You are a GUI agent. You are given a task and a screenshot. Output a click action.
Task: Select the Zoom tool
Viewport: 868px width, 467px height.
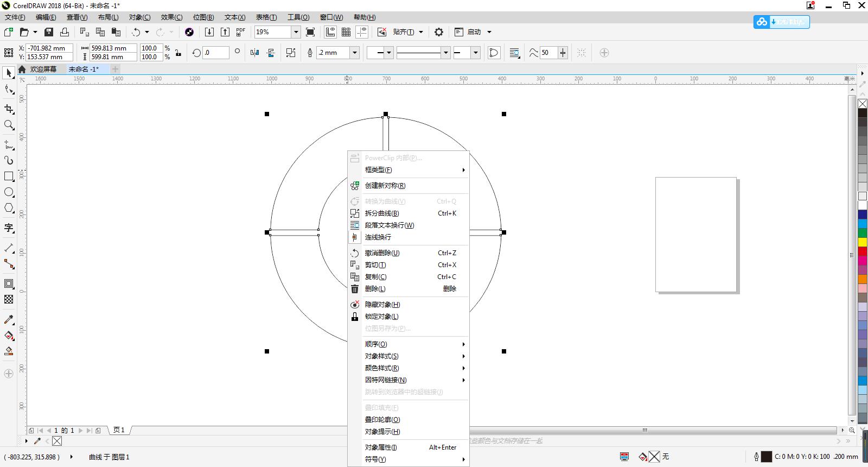9,125
